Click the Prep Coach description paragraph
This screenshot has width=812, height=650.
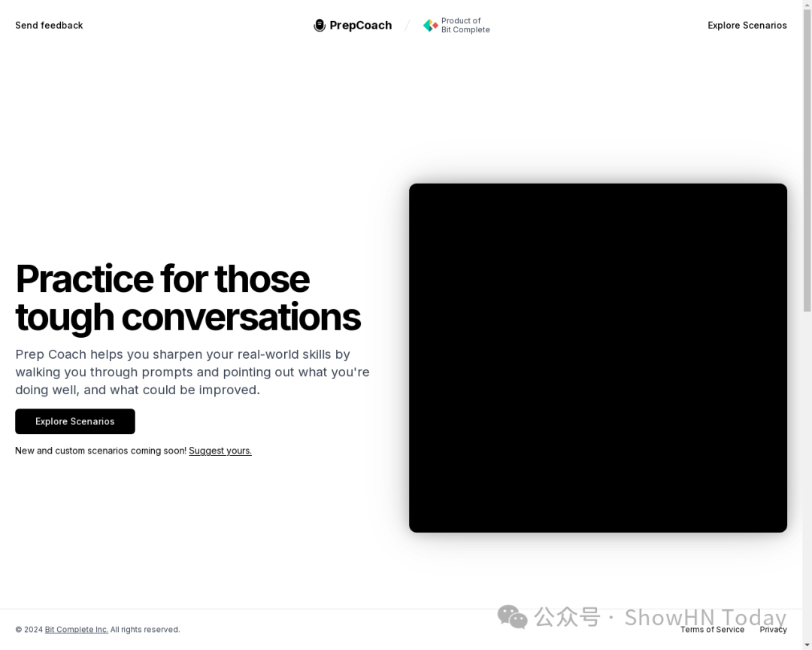(192, 372)
